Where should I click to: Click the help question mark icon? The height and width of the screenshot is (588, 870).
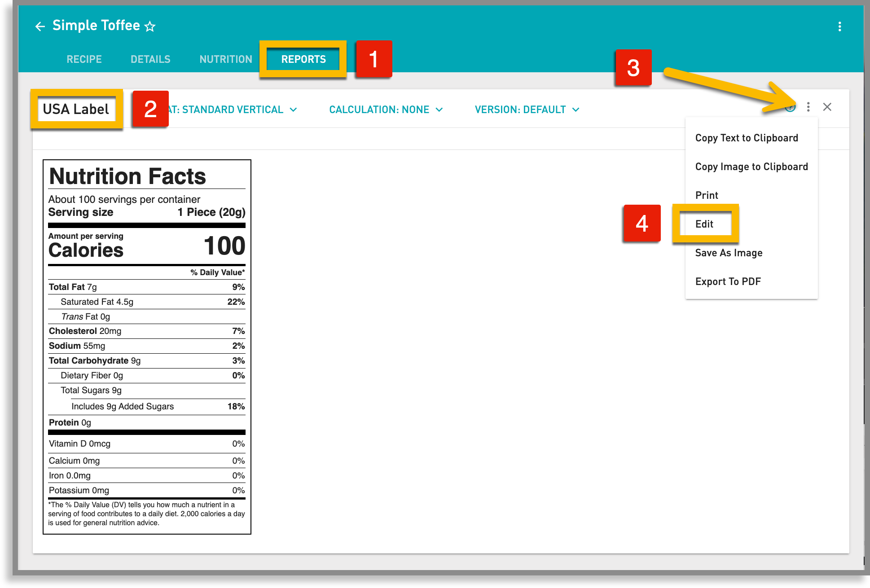click(791, 108)
